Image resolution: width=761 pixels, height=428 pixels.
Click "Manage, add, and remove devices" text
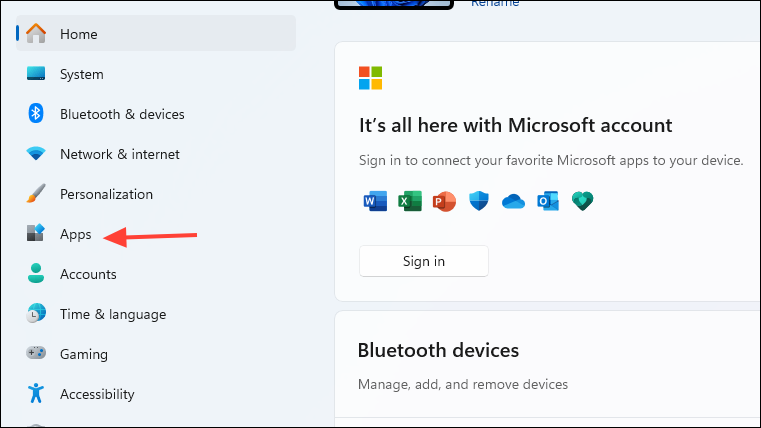point(463,384)
